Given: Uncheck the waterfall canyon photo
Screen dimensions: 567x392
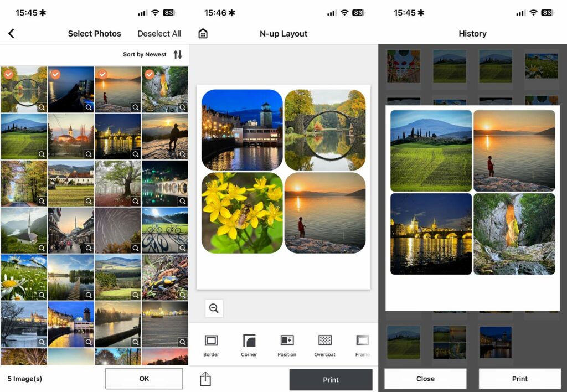Looking at the screenshot, I should 149,74.
